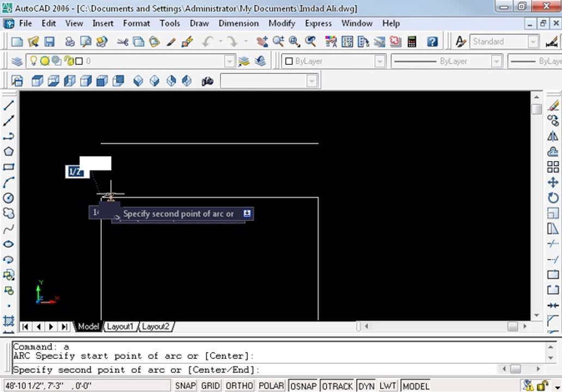Click the vertical scrollbar thumb of drawing area

[x=536, y=109]
